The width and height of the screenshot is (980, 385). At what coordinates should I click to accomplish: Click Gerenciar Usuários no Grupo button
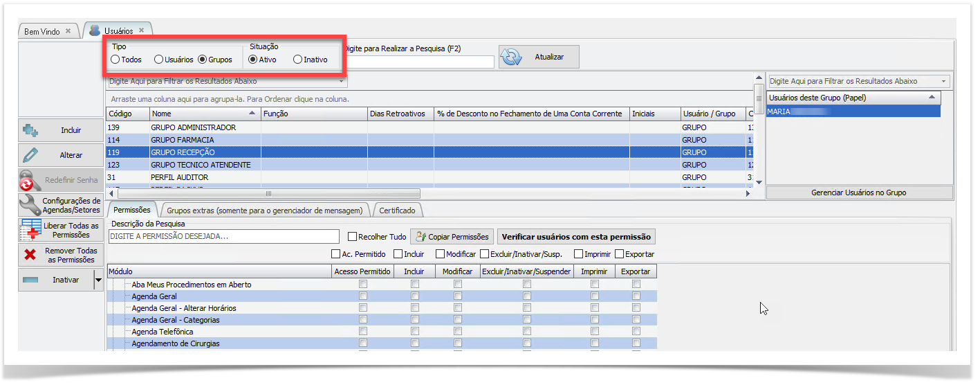(x=858, y=192)
